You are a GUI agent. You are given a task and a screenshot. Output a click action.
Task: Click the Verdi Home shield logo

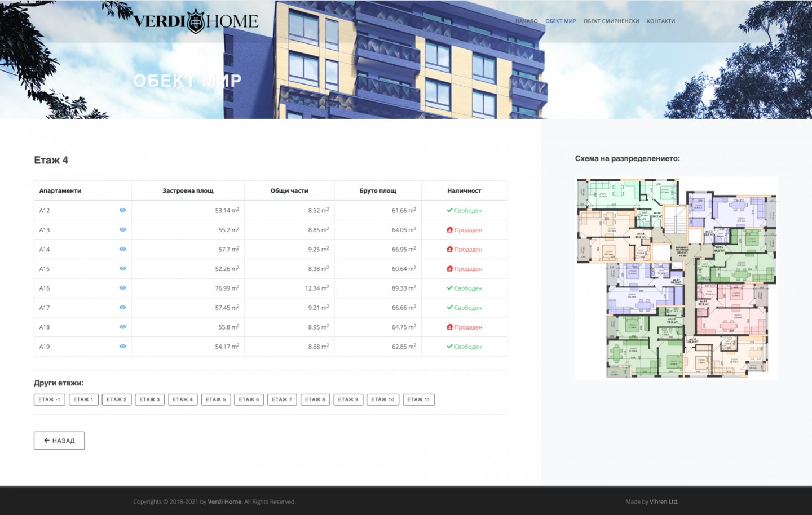(x=196, y=21)
